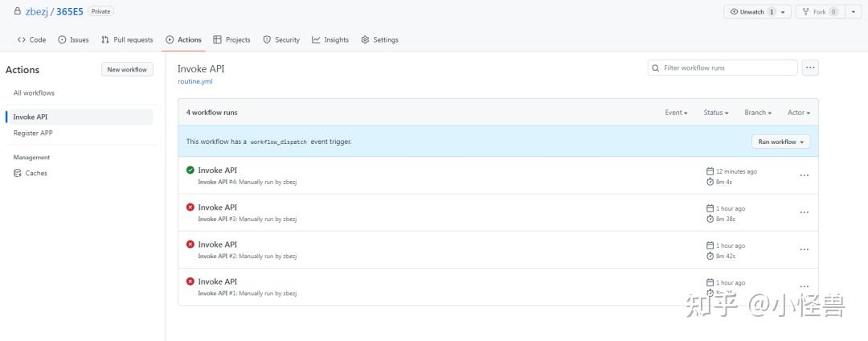Expand the Status filter dropdown
Image resolution: width=868 pixels, height=341 pixels.
(x=715, y=113)
